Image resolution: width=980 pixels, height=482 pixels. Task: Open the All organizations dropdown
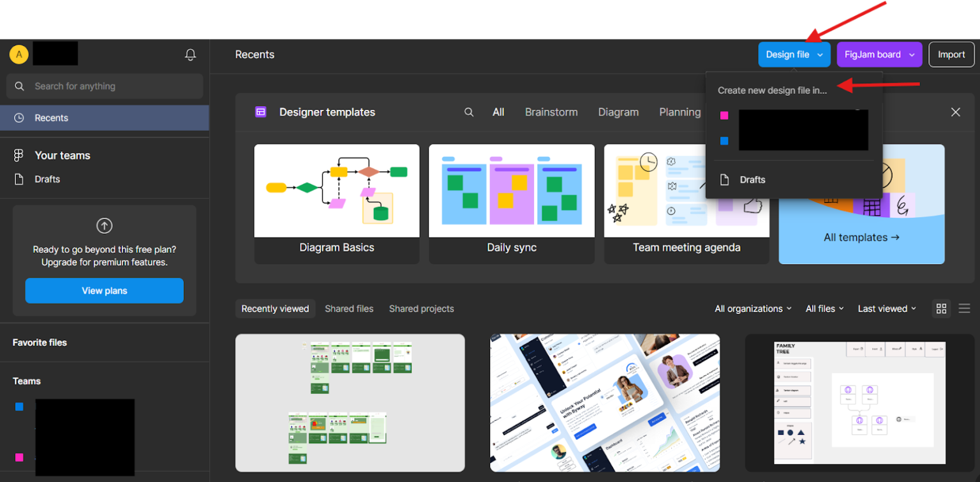pyautogui.click(x=753, y=308)
